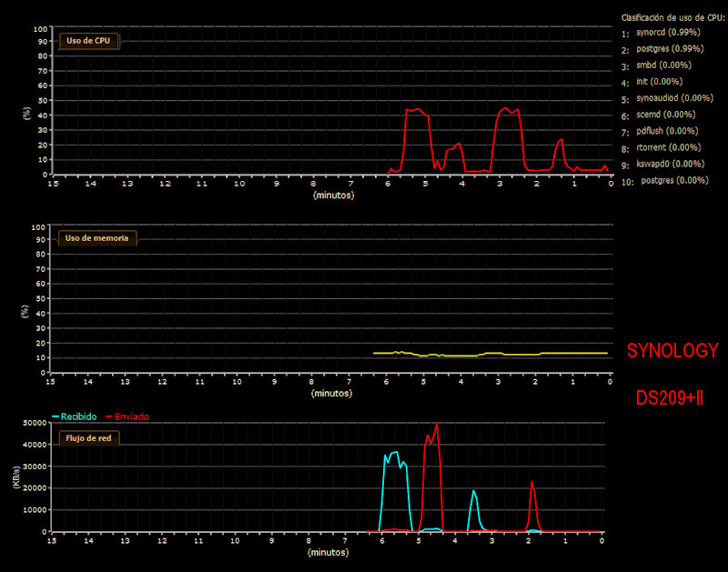Viewport: 728px width, 572px height.
Task: Select process 'init (0.00%)'
Action: [659, 82]
